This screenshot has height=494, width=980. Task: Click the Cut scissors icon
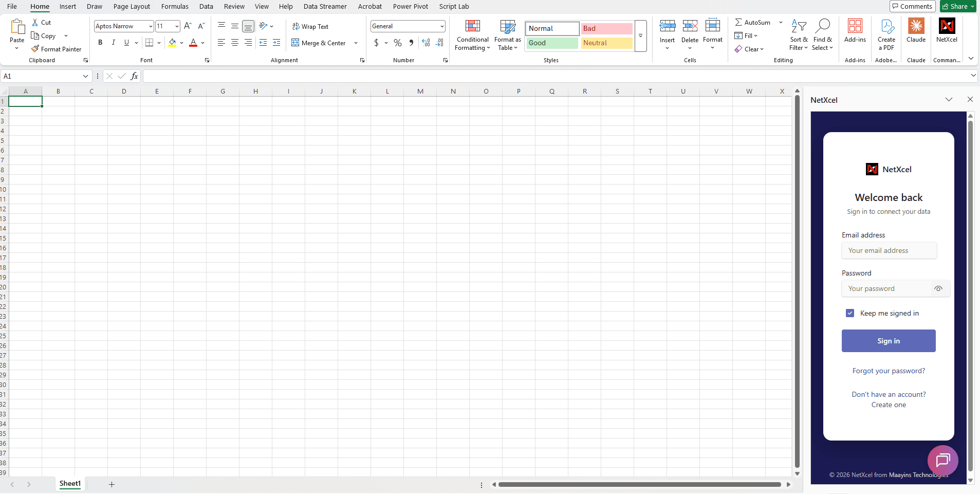click(x=35, y=23)
